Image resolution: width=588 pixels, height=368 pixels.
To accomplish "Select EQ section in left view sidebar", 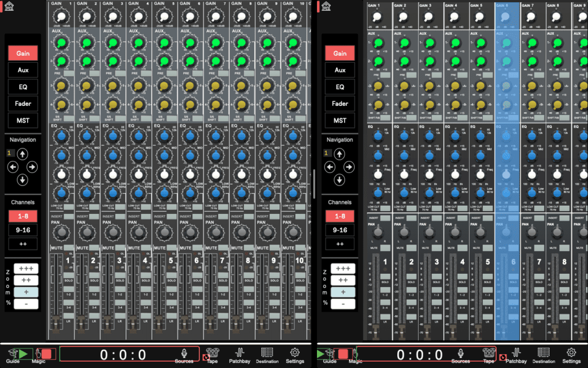I will point(23,87).
